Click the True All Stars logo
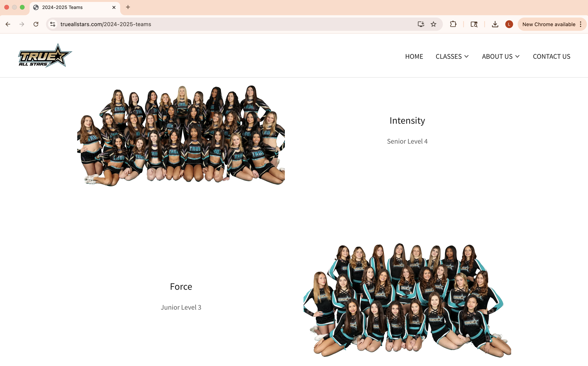588x366 pixels. pyautogui.click(x=45, y=55)
